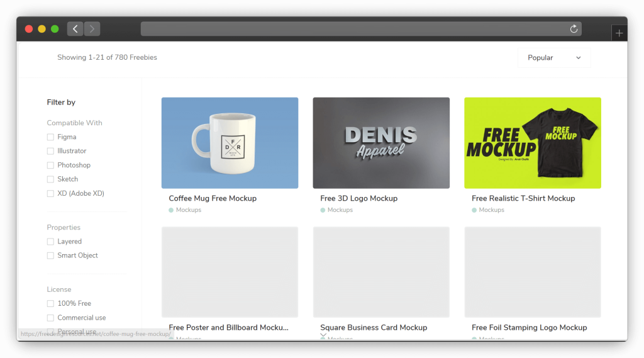Open a new tab with the plus icon

tap(619, 33)
